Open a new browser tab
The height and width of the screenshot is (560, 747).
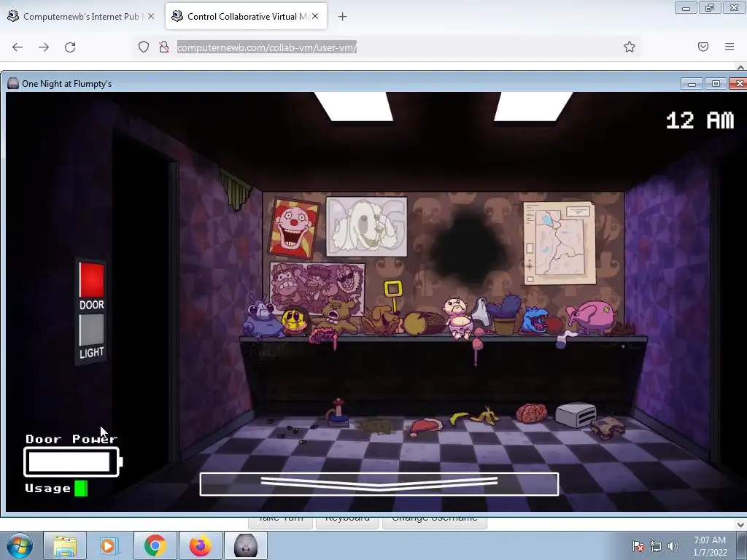pyautogui.click(x=343, y=17)
